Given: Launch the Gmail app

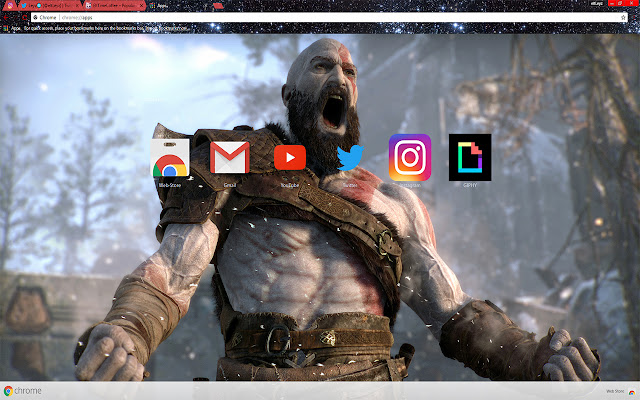Looking at the screenshot, I should tap(229, 158).
